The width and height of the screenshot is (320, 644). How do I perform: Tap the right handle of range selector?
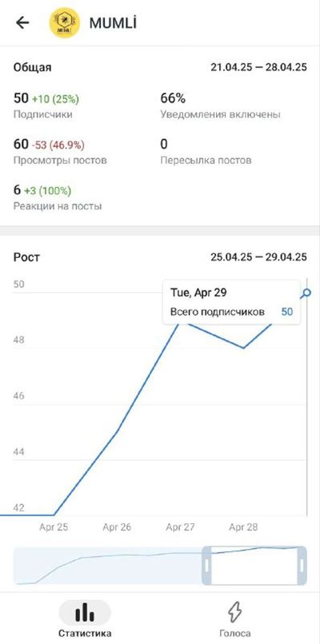[302, 566]
